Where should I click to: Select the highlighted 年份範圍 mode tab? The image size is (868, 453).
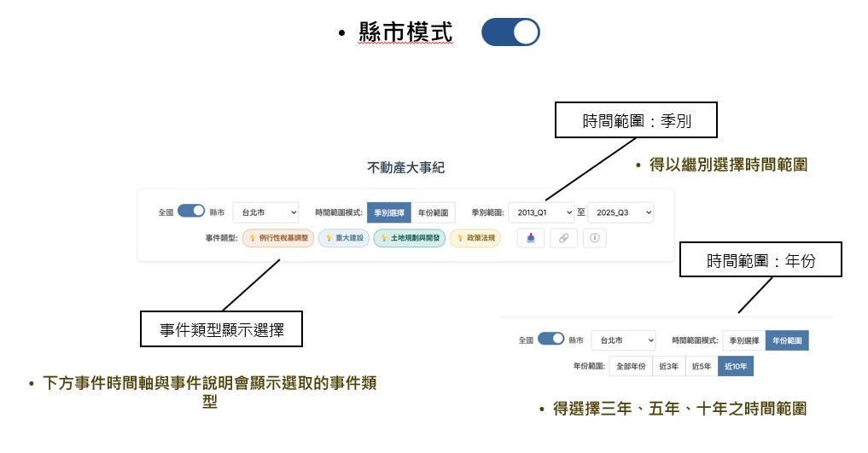tap(786, 340)
